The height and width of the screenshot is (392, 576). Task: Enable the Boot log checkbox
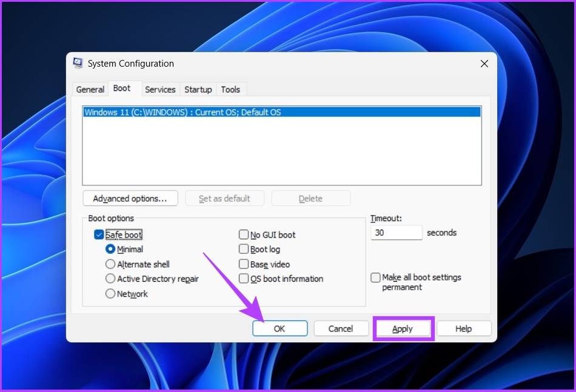coord(244,249)
